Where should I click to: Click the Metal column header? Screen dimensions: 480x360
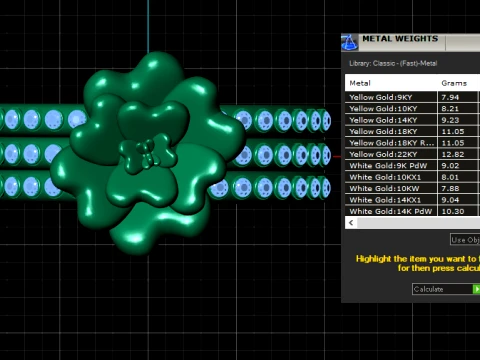pos(391,83)
